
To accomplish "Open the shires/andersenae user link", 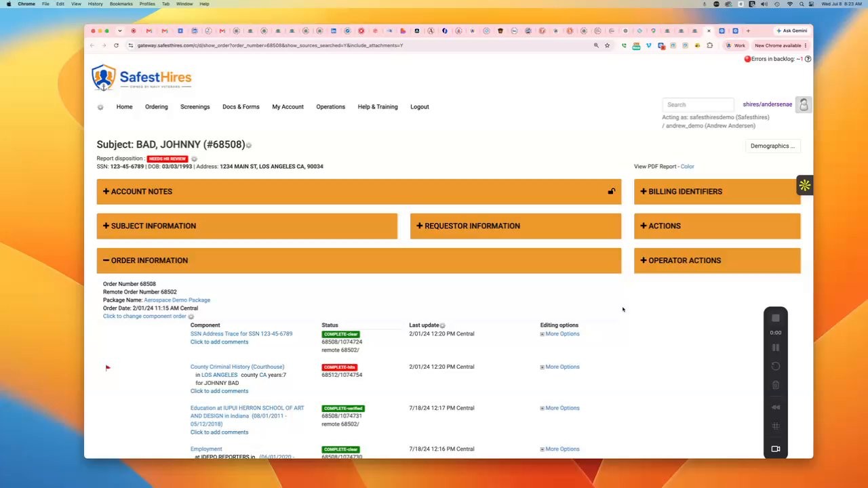I will [x=767, y=105].
